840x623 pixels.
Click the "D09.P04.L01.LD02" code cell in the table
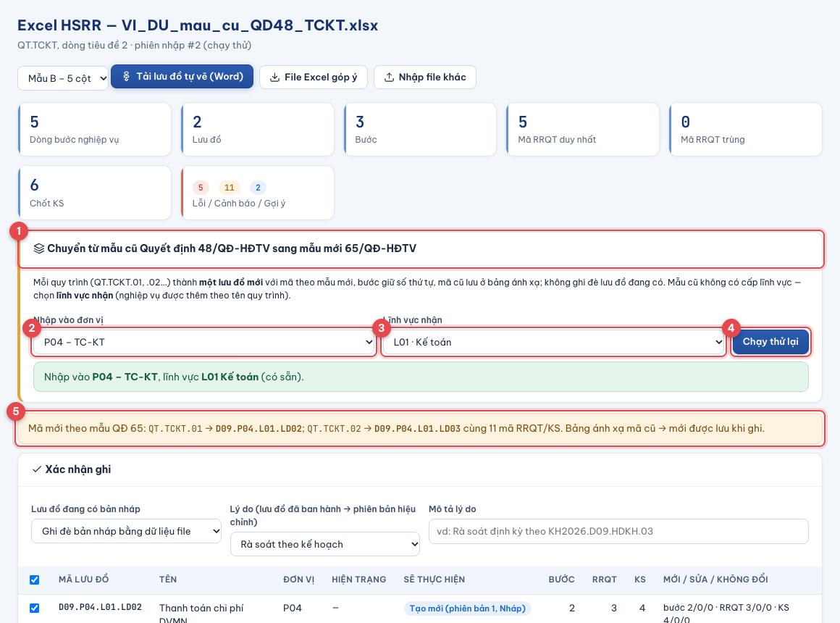pos(100,607)
